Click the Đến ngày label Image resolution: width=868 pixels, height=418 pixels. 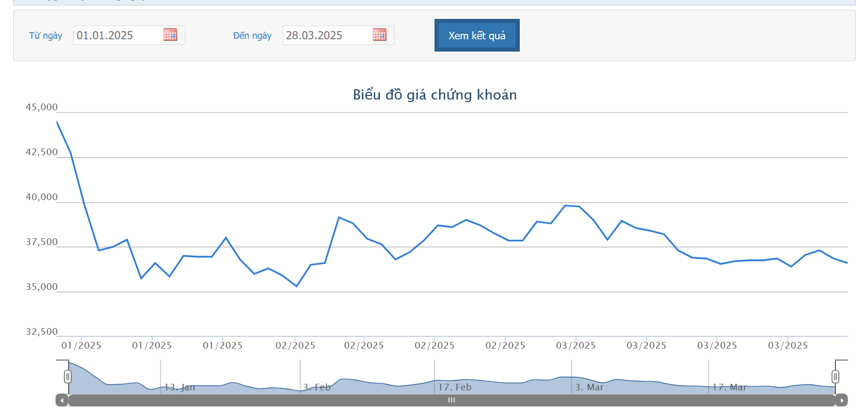252,35
